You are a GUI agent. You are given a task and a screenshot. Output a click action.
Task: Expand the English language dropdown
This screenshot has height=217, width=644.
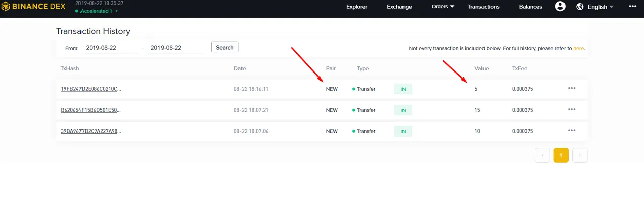point(601,7)
